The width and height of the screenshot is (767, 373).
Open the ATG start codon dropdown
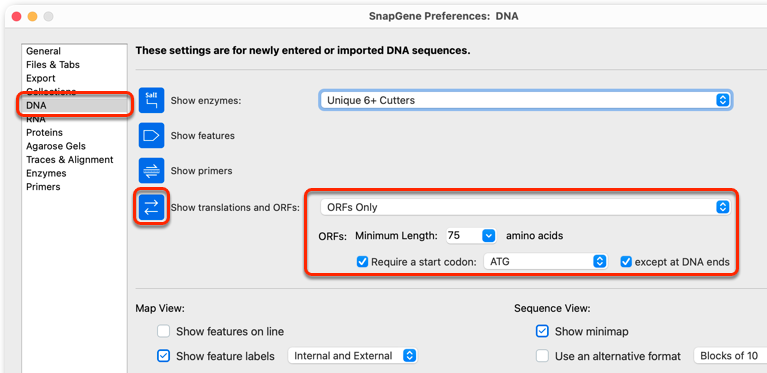pyautogui.click(x=545, y=262)
